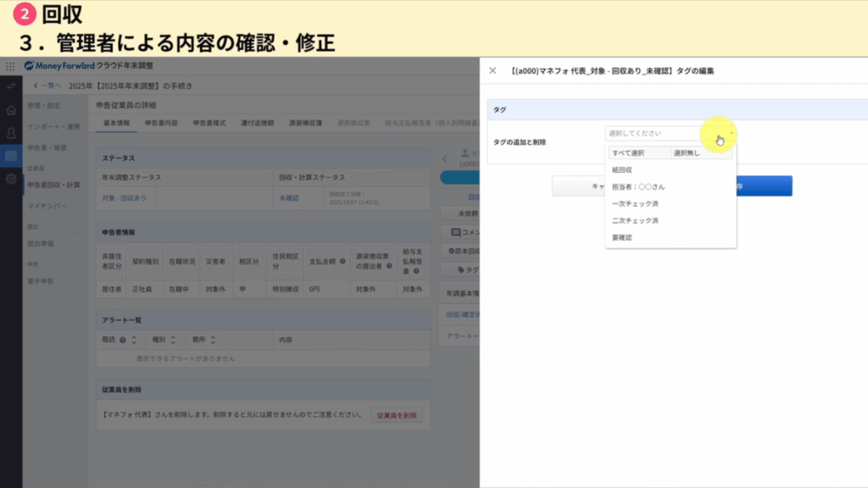Click the switch arrows icon in sidebar
The width and height of the screenshot is (868, 488).
(11, 86)
